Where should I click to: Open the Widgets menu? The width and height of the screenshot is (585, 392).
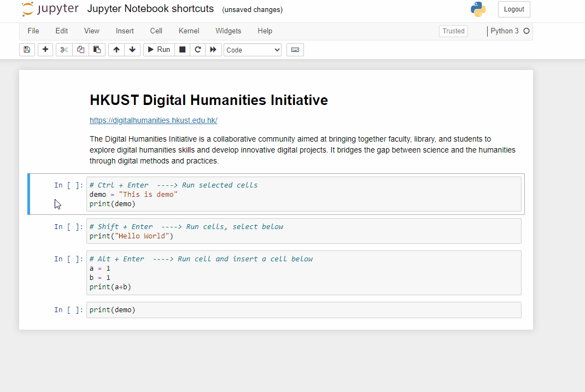[x=228, y=31]
